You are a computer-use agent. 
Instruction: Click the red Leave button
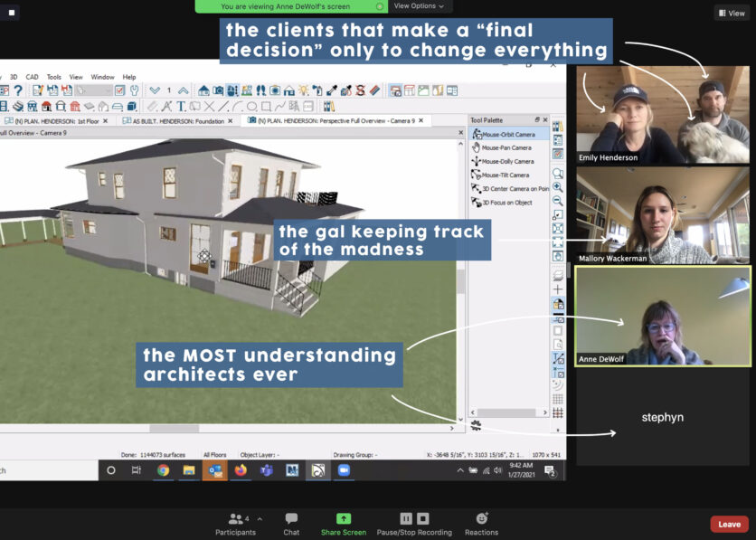pyautogui.click(x=729, y=524)
